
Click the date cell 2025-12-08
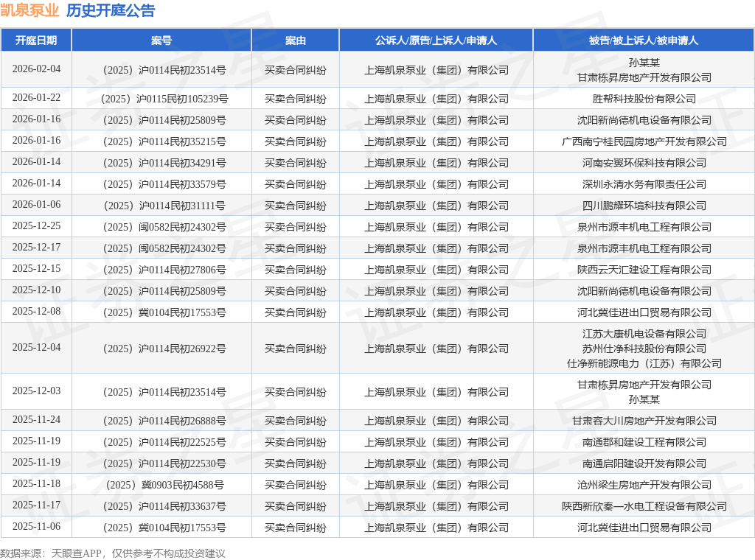[37, 311]
